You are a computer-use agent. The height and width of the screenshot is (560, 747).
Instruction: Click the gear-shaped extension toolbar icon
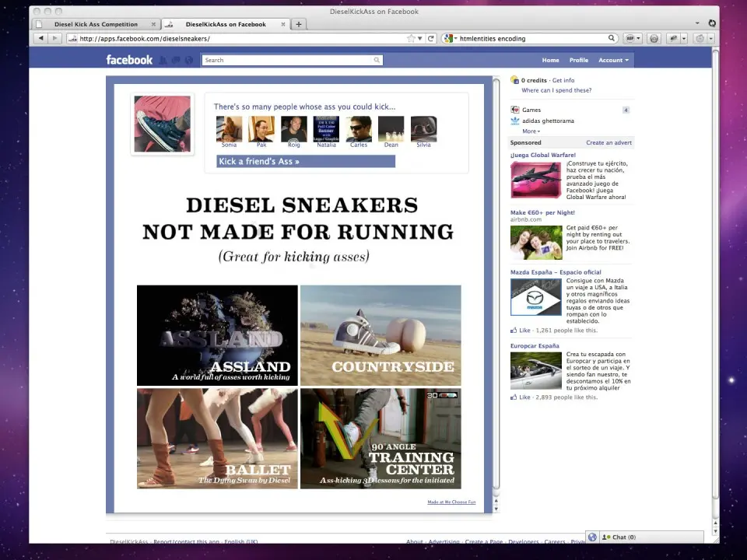pos(654,39)
